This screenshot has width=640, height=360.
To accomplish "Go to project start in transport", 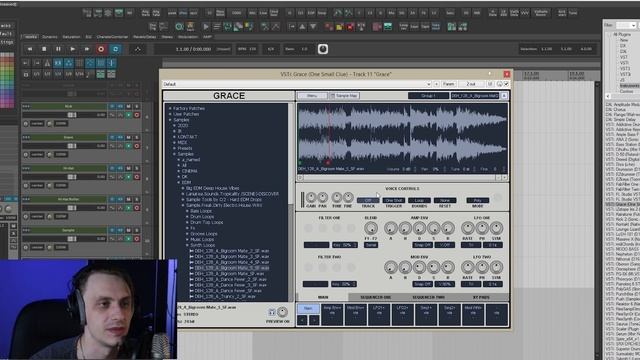I will [x=30, y=49].
